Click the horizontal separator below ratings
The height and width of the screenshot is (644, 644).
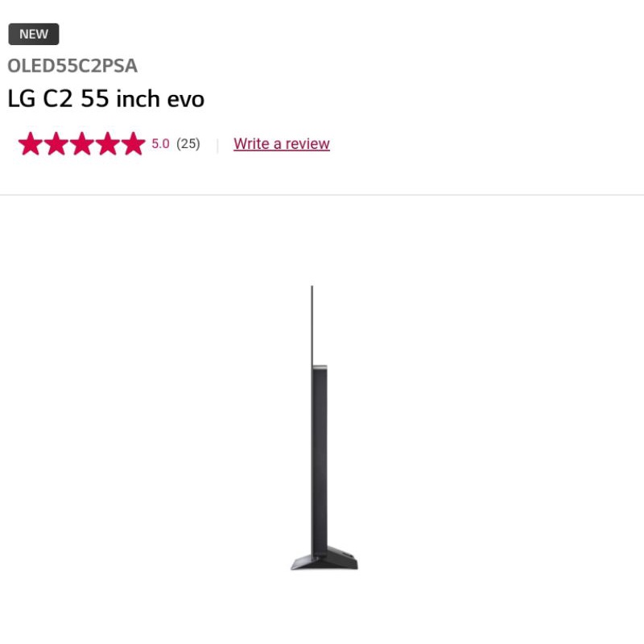[x=322, y=195]
